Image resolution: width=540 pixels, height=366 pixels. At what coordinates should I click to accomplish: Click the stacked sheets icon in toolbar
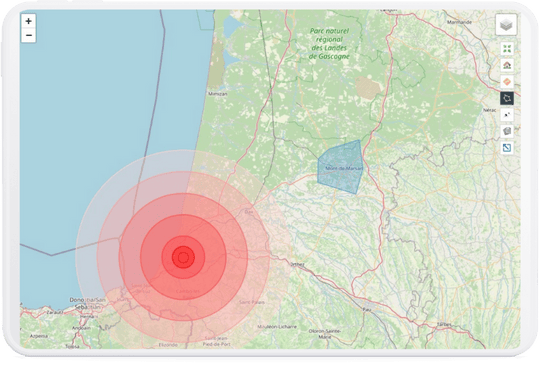click(507, 131)
